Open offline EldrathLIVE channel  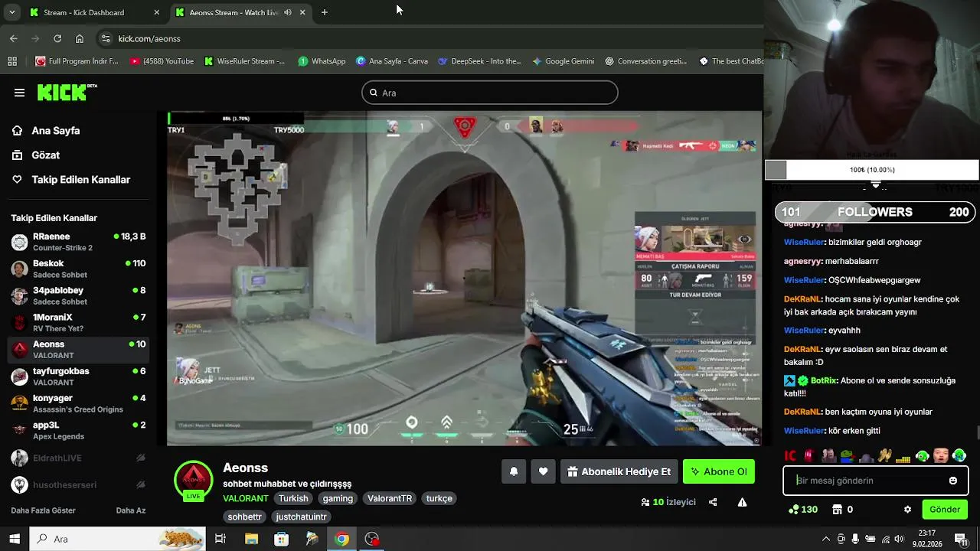click(x=79, y=458)
